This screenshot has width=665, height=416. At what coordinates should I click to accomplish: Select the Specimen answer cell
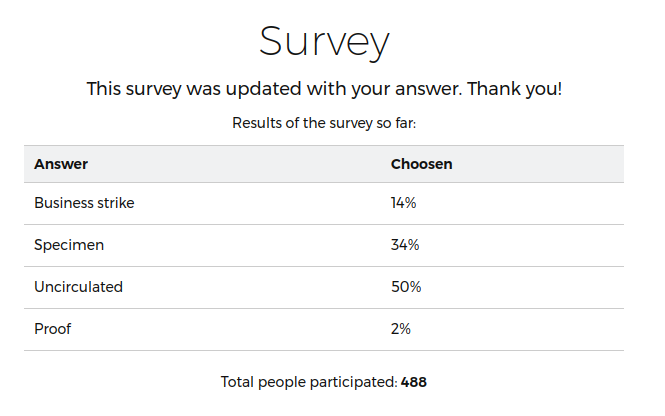tap(68, 245)
